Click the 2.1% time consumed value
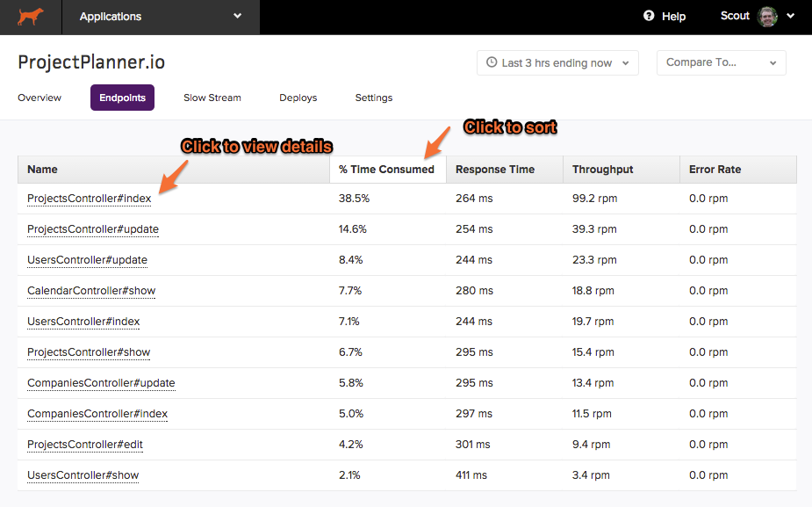The width and height of the screenshot is (812, 507). pyautogui.click(x=349, y=475)
